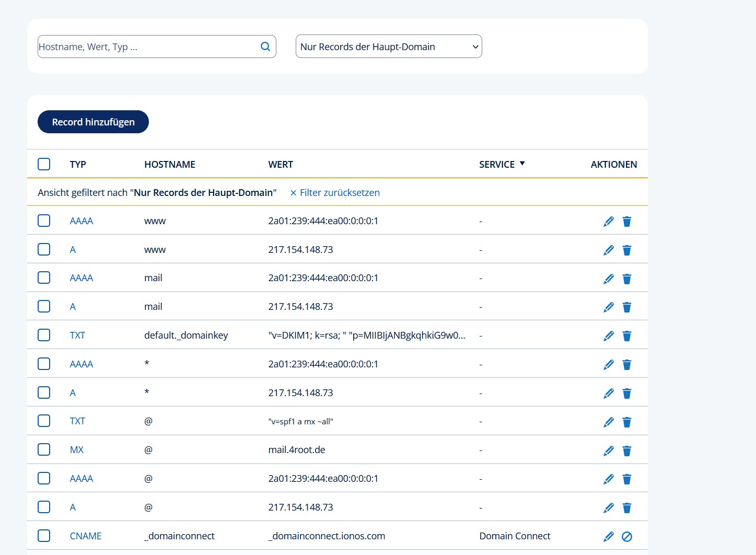Sort by the SERVICE column arrow
The width and height of the screenshot is (756, 555).
[x=522, y=164]
